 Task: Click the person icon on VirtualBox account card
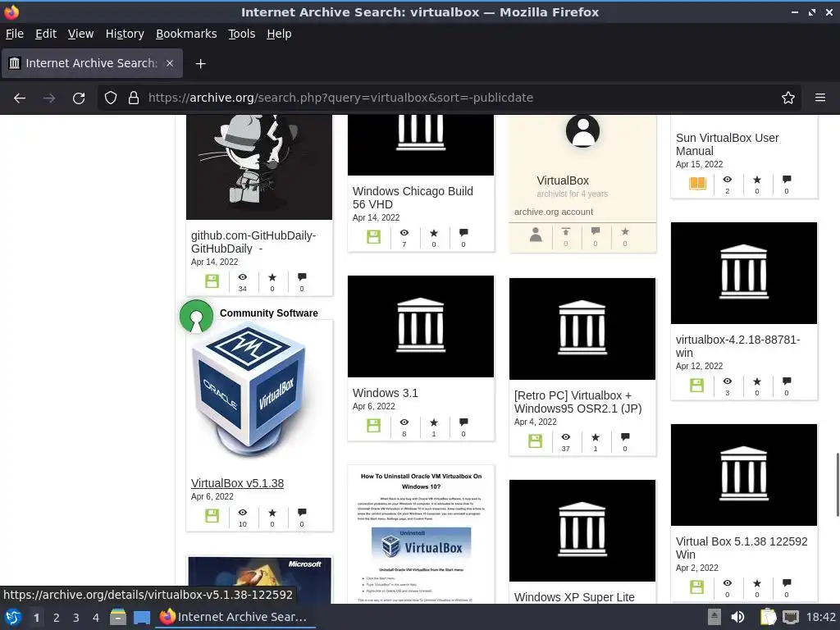click(536, 235)
